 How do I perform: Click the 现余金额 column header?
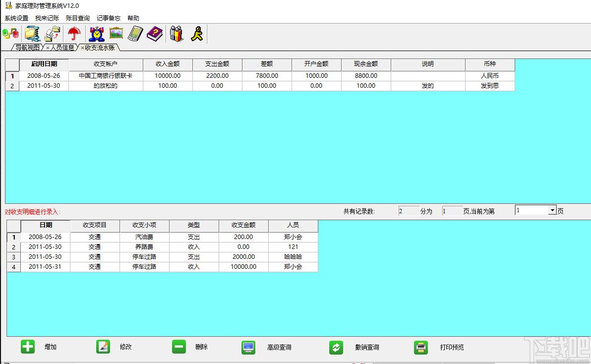pos(366,64)
